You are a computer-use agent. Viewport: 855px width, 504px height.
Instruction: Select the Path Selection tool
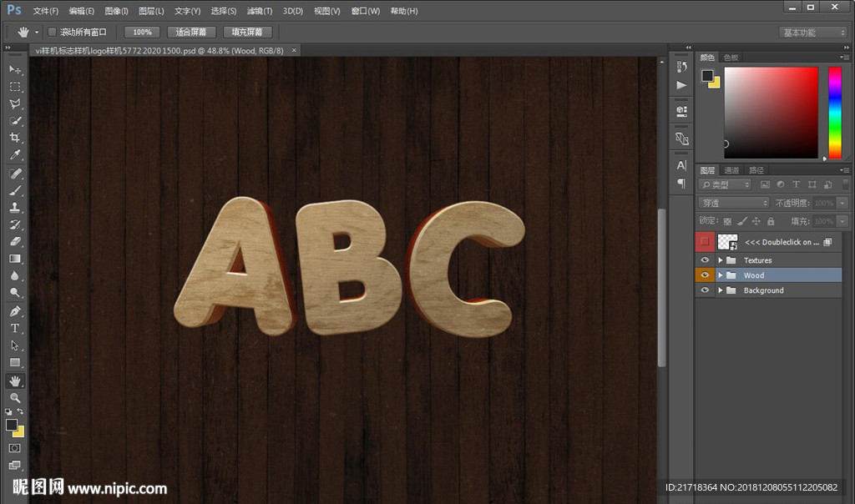click(15, 345)
